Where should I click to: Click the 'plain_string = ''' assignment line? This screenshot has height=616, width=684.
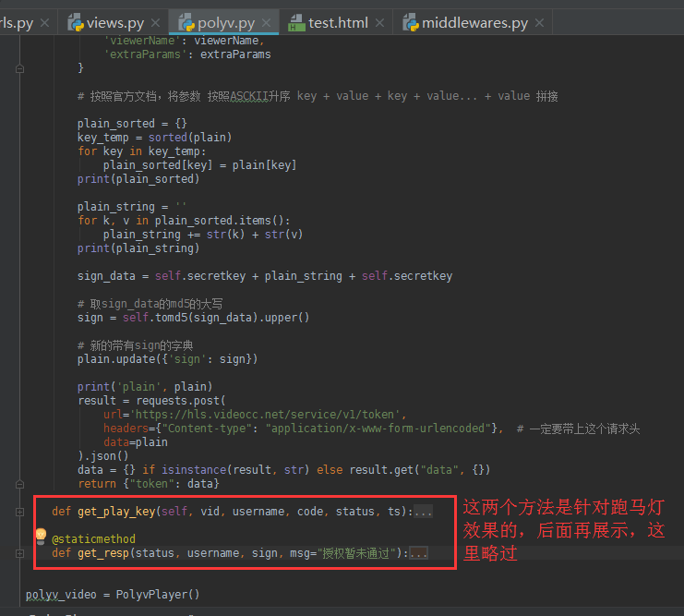tap(132, 207)
